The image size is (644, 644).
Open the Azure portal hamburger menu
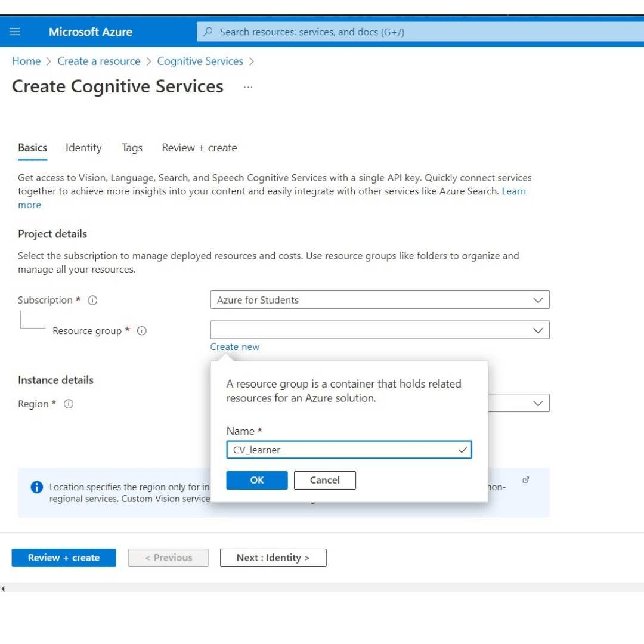(15, 31)
